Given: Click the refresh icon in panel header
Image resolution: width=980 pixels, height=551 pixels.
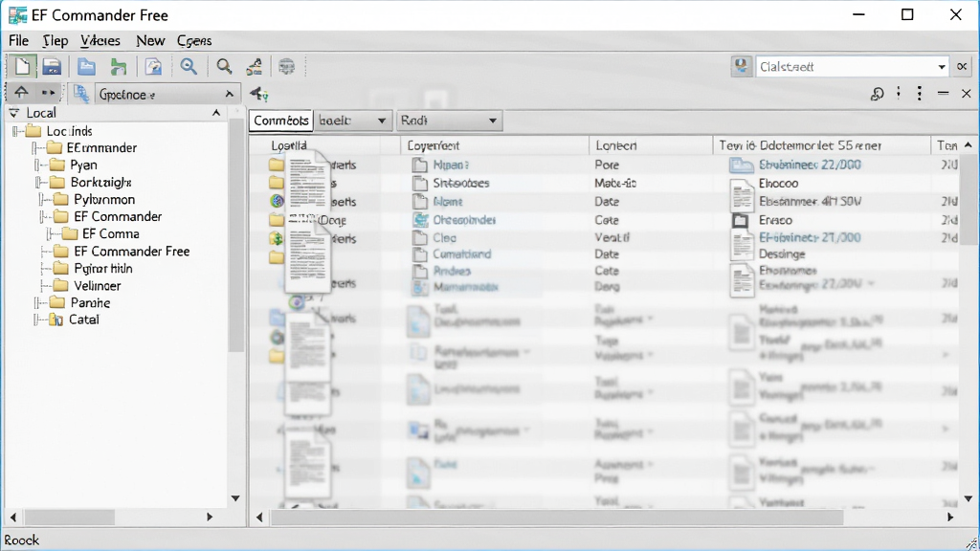Looking at the screenshot, I should click(x=877, y=94).
